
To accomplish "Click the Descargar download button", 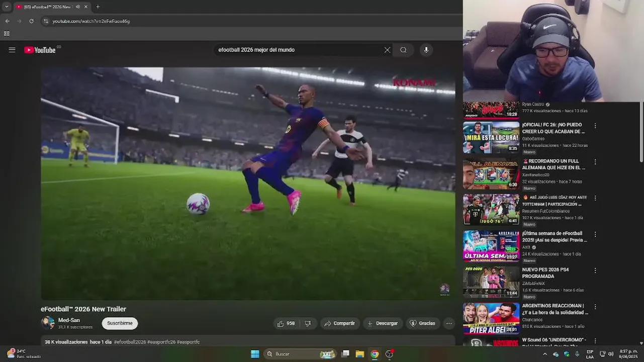I will coord(383,323).
